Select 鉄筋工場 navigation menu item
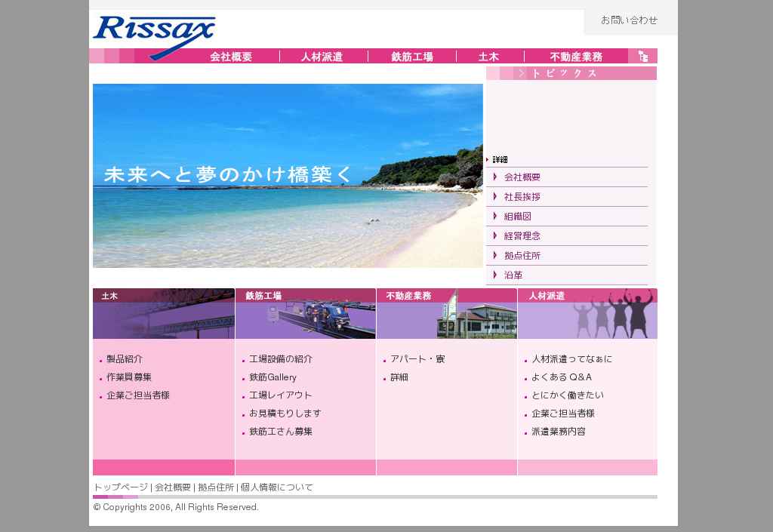Screen dimensions: 773x532 pos(412,57)
